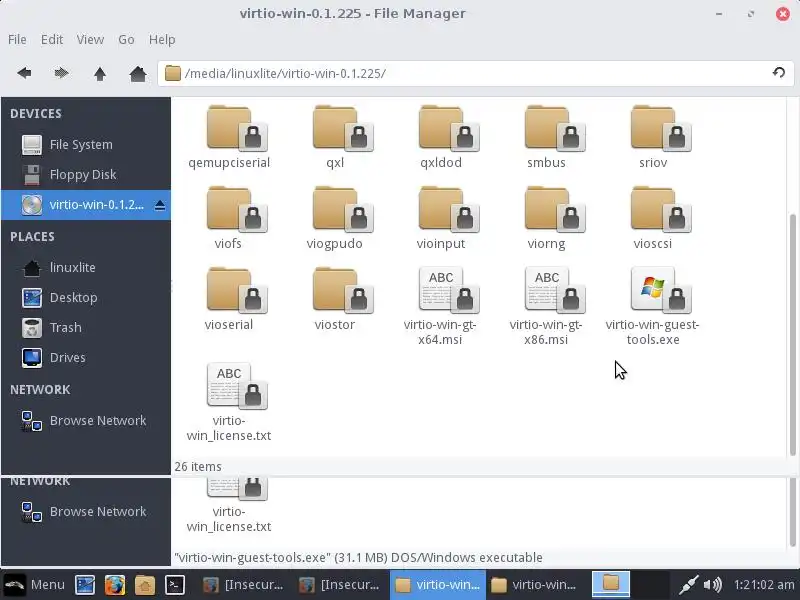Go back with the left arrow button
Image resolution: width=800 pixels, height=600 pixels.
click(24, 73)
